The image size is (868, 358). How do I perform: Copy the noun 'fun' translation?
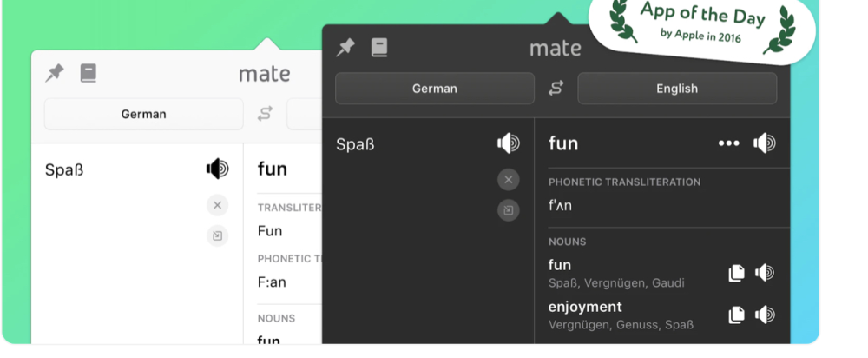[736, 273]
